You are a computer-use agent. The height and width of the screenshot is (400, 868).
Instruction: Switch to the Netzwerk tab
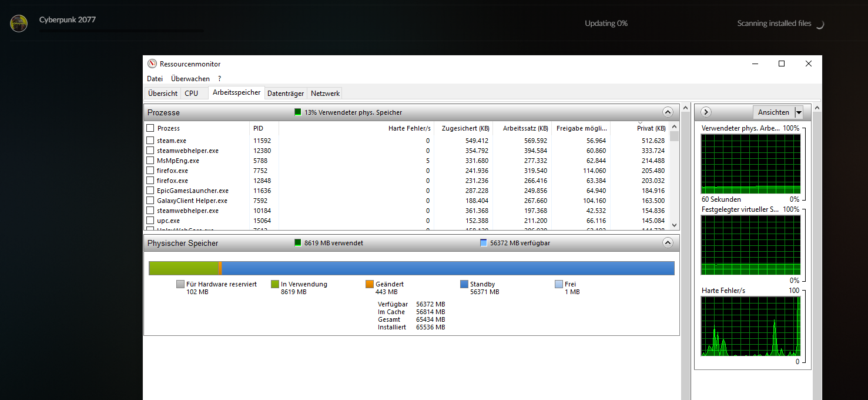click(325, 94)
